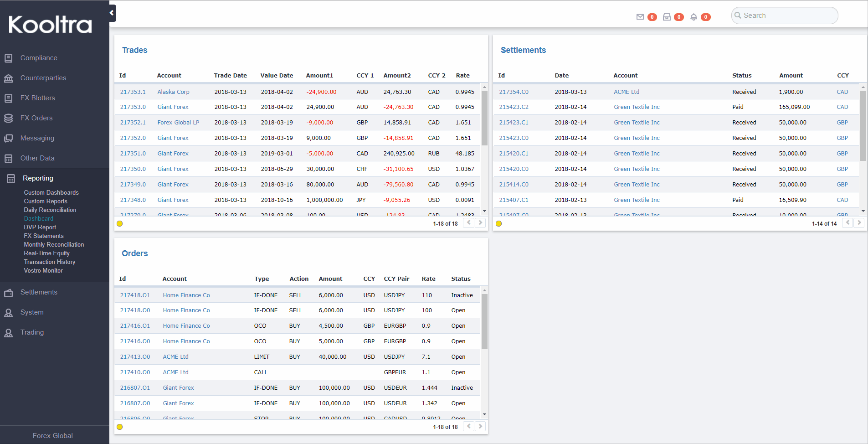
Task: Open order 217418.O1 link
Action: [x=135, y=295]
